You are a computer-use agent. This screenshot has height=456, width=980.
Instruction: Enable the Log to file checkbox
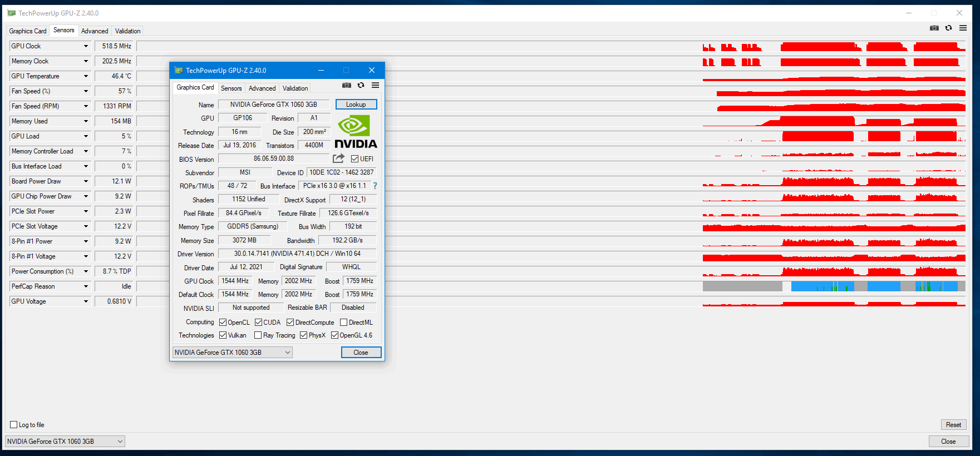(x=14, y=425)
